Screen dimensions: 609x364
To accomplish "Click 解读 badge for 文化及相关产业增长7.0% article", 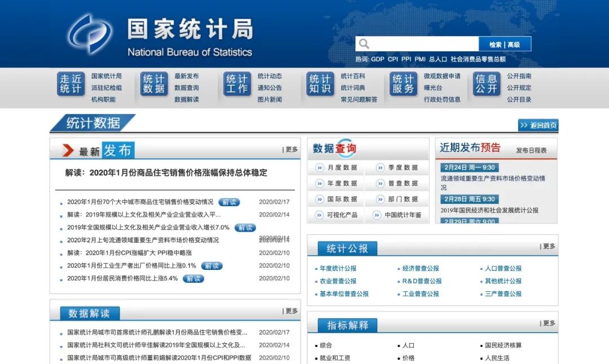I will click(245, 228).
